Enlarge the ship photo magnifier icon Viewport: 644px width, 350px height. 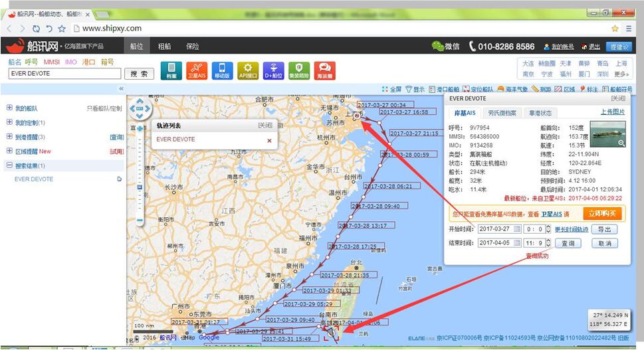click(x=621, y=143)
